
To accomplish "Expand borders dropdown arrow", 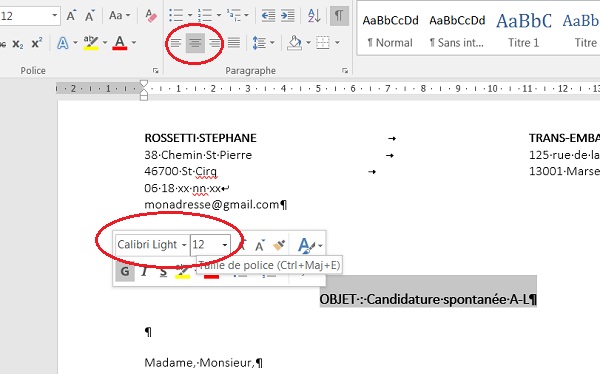I will 337,43.
